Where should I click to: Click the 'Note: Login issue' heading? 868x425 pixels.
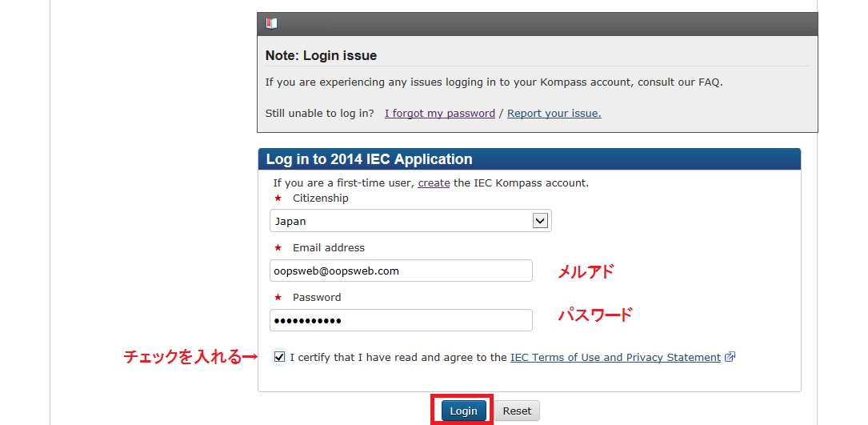(x=321, y=55)
